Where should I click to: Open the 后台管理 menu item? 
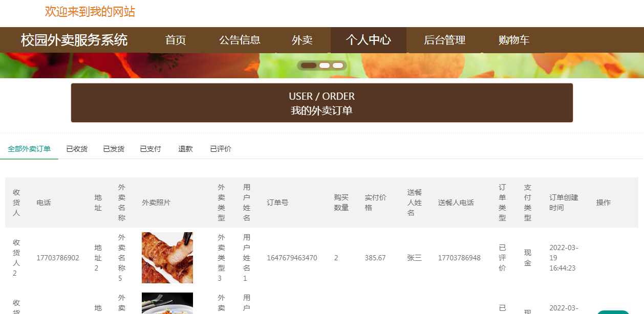coord(445,40)
